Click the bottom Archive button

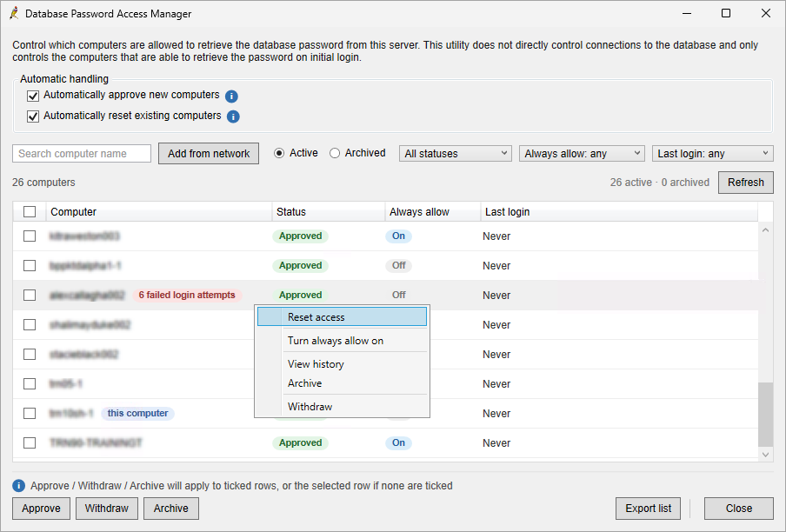click(x=171, y=509)
